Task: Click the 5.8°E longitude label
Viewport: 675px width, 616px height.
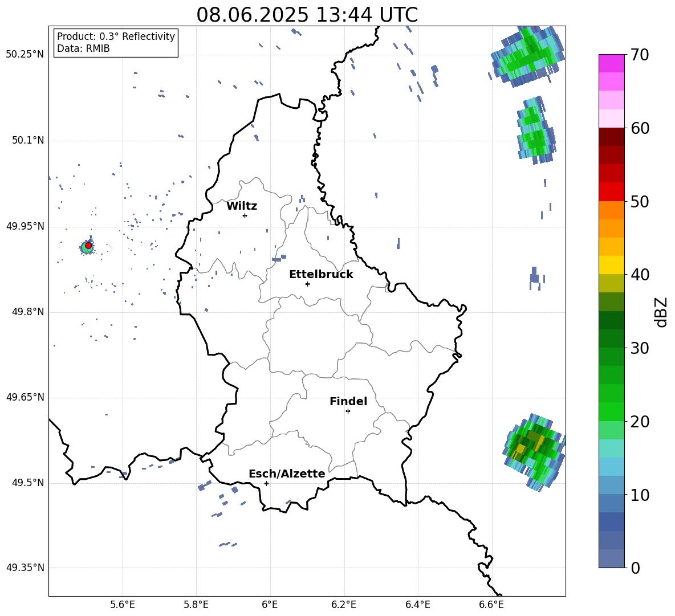Action: click(x=196, y=605)
